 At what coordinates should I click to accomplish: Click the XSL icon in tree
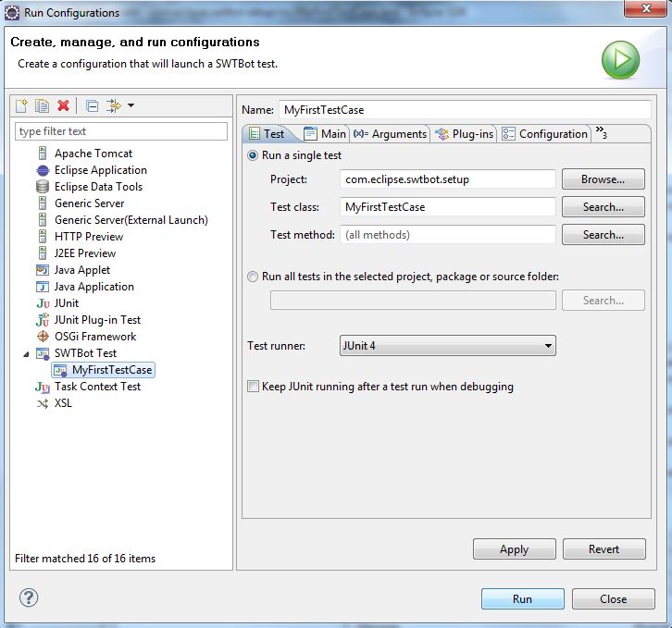coord(43,403)
